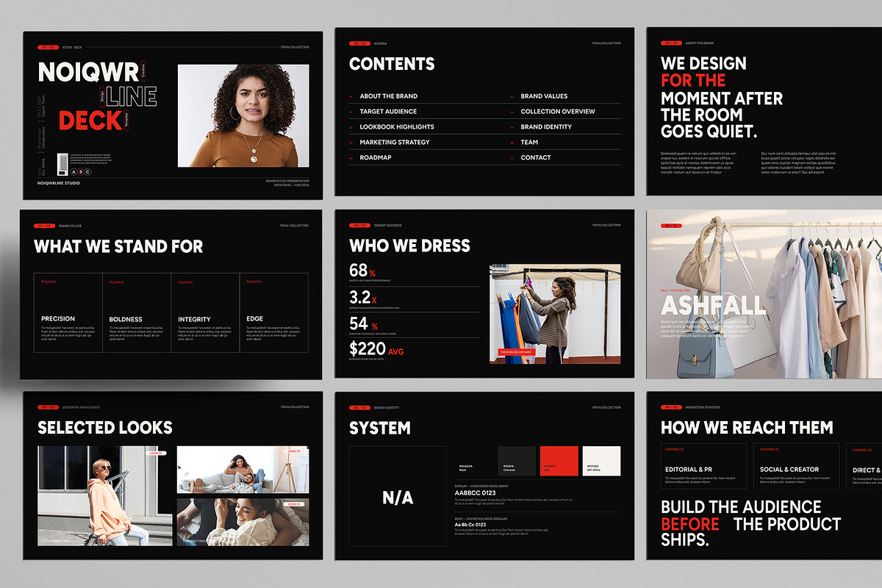Image resolution: width=882 pixels, height=588 pixels.
Task: Click the SELECTED LOOKS heading
Action: (x=105, y=428)
